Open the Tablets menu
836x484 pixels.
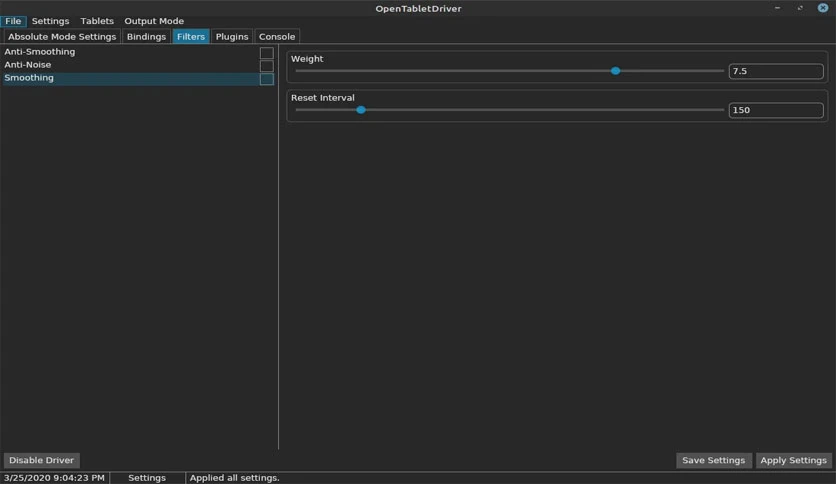(97, 21)
